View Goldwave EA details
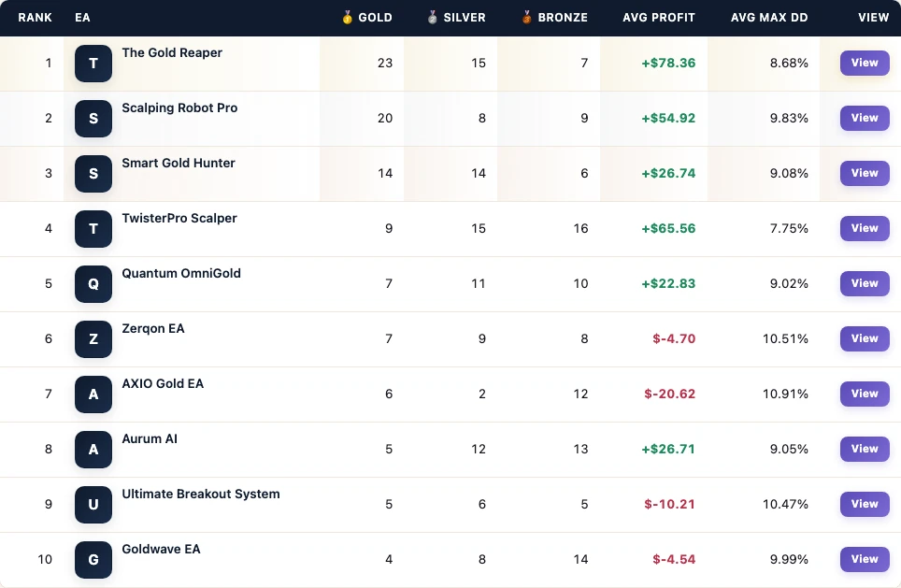The width and height of the screenshot is (901, 588). click(865, 559)
